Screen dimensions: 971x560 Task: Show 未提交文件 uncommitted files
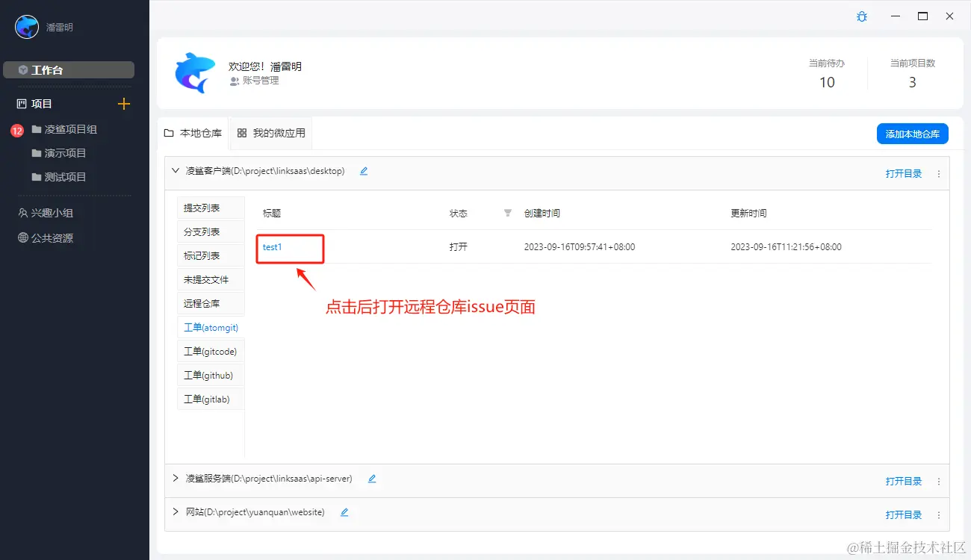(210, 280)
